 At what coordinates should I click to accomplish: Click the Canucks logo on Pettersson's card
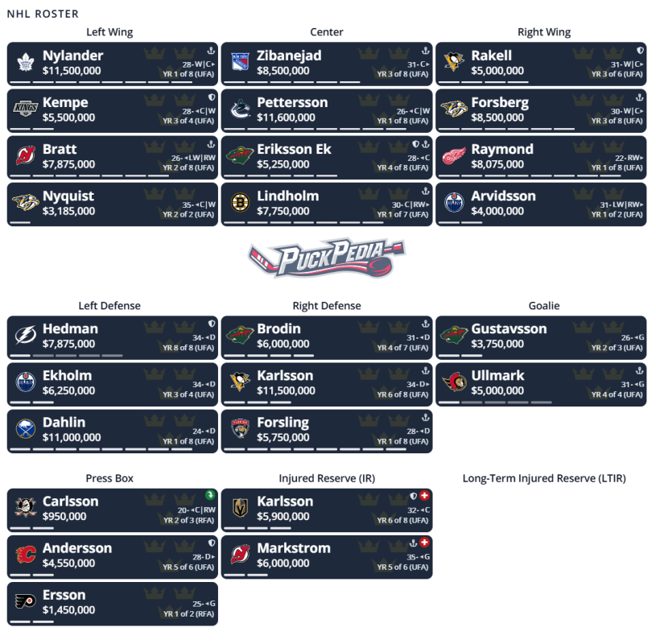[x=241, y=109]
